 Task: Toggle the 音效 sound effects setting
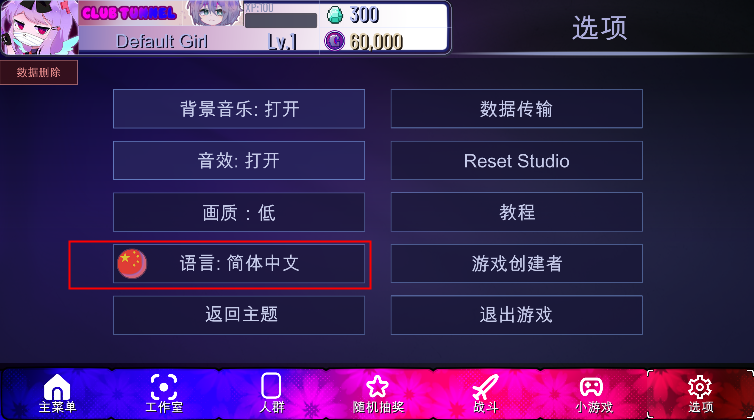(x=239, y=160)
